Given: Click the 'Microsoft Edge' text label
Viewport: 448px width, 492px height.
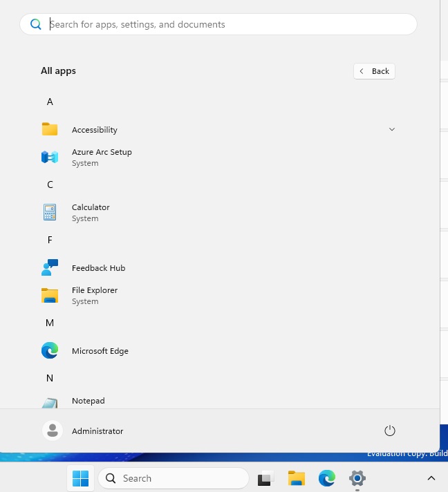Looking at the screenshot, I should (x=100, y=351).
